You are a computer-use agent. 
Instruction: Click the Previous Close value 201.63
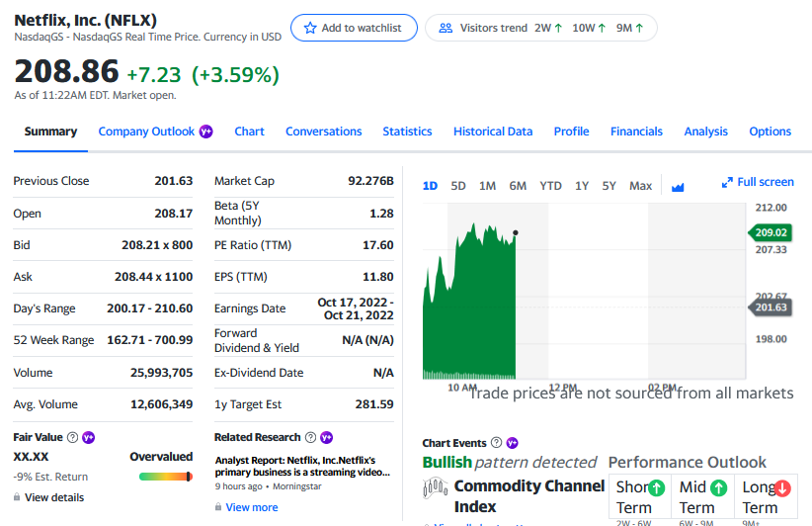point(174,181)
